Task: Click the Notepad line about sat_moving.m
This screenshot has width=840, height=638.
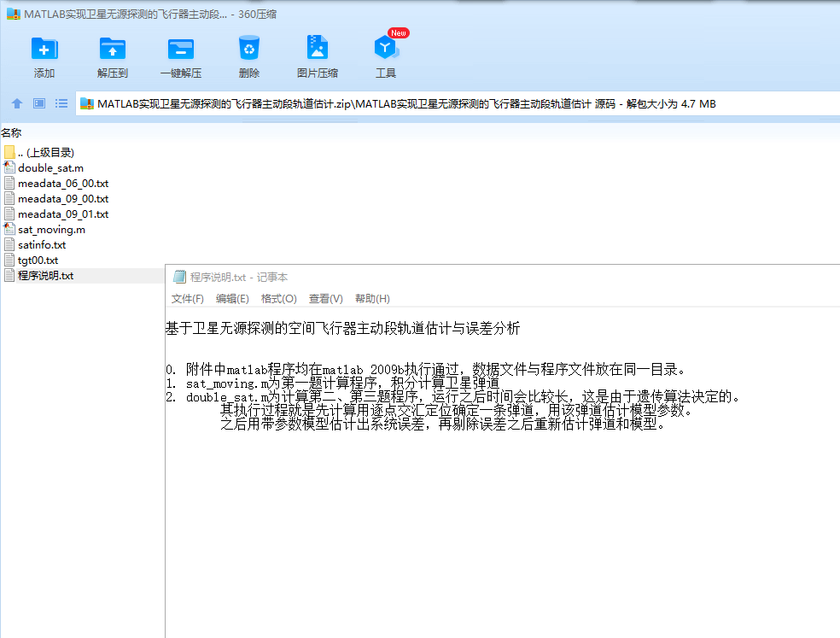Action: tap(332, 383)
